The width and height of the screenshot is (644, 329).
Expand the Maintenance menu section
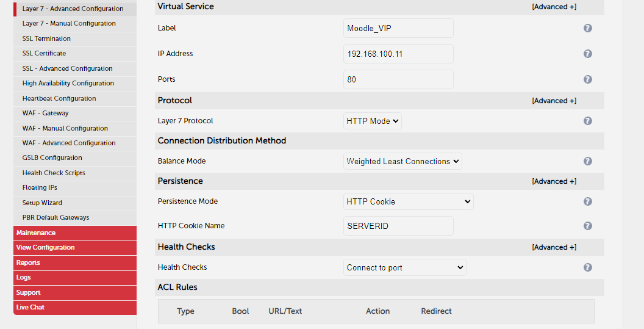pos(75,233)
